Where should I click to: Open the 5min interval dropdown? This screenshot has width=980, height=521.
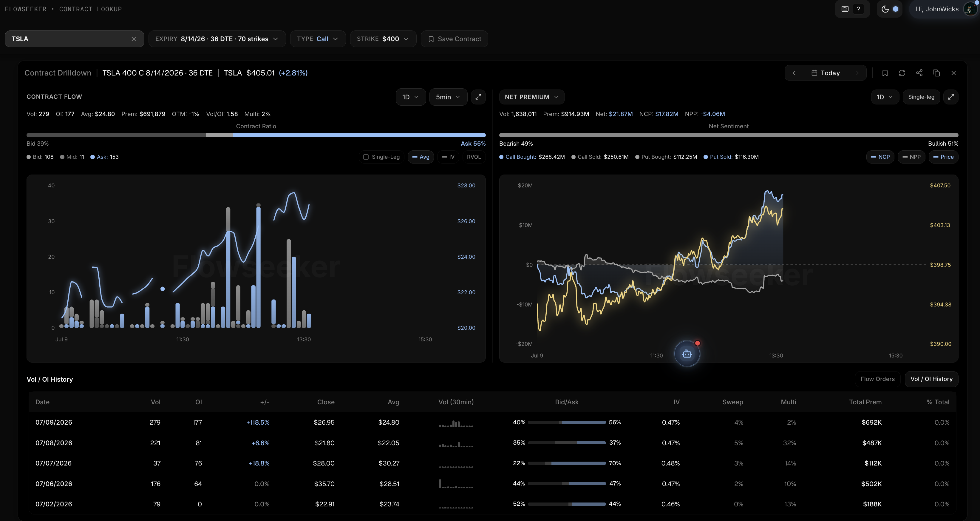click(448, 97)
